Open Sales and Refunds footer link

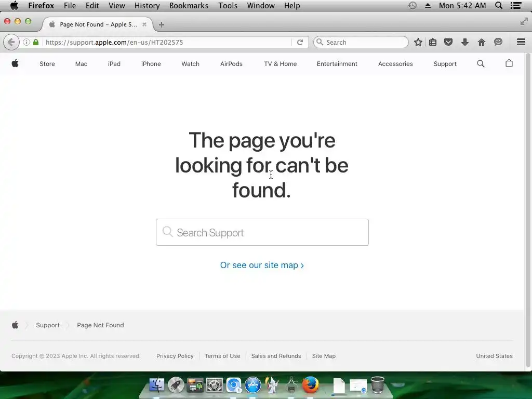[x=276, y=356]
